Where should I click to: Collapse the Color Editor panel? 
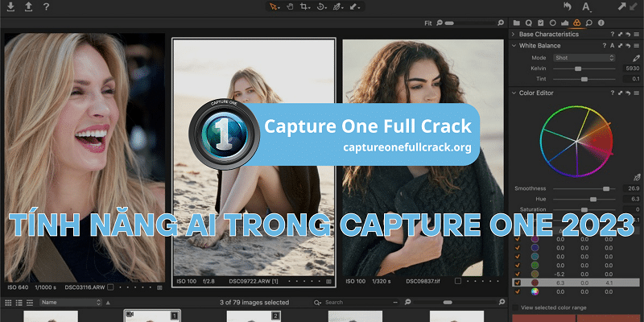point(514,93)
